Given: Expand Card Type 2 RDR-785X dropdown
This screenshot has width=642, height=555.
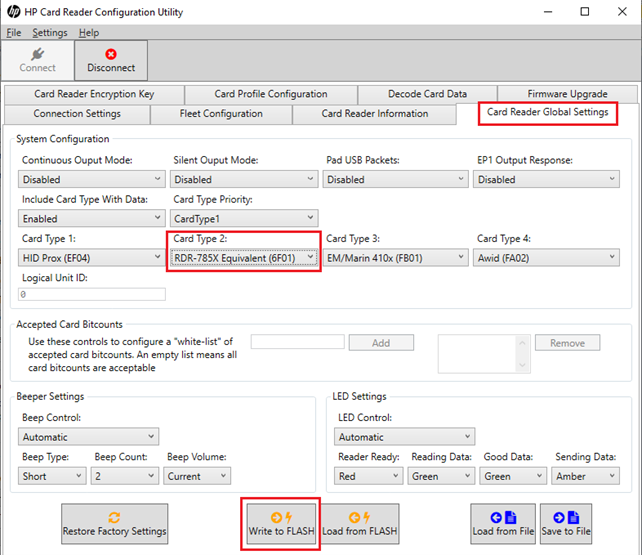Looking at the screenshot, I should [244, 258].
